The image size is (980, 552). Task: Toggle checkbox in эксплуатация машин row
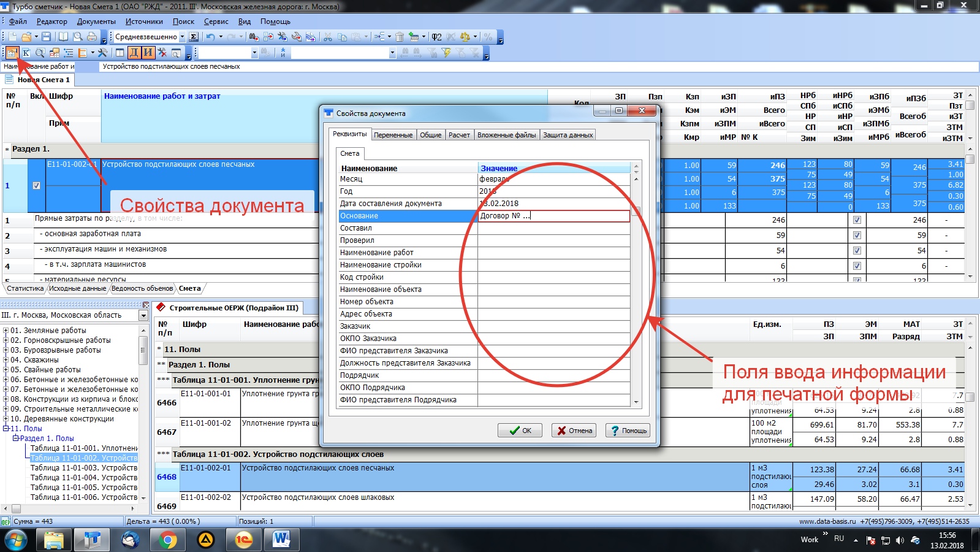coord(857,250)
